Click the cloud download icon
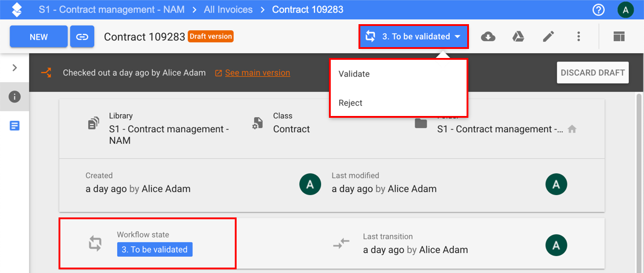Screen dimensions: 644x273 click(488, 37)
